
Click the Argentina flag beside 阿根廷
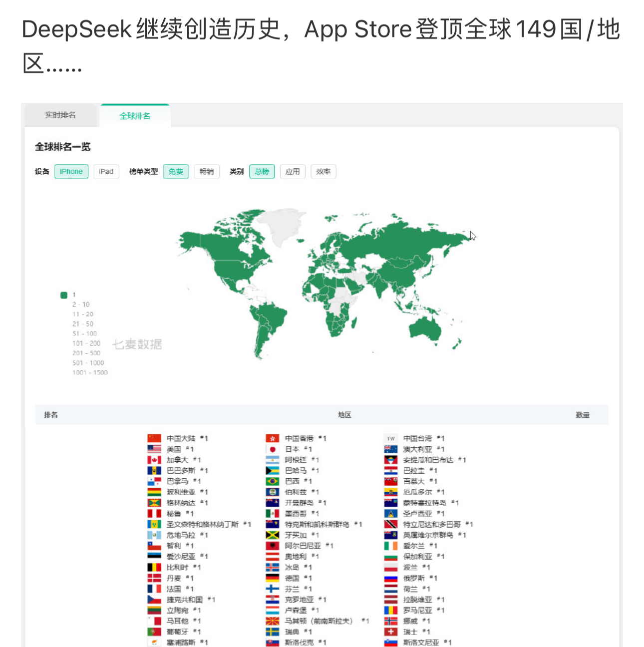point(273,460)
